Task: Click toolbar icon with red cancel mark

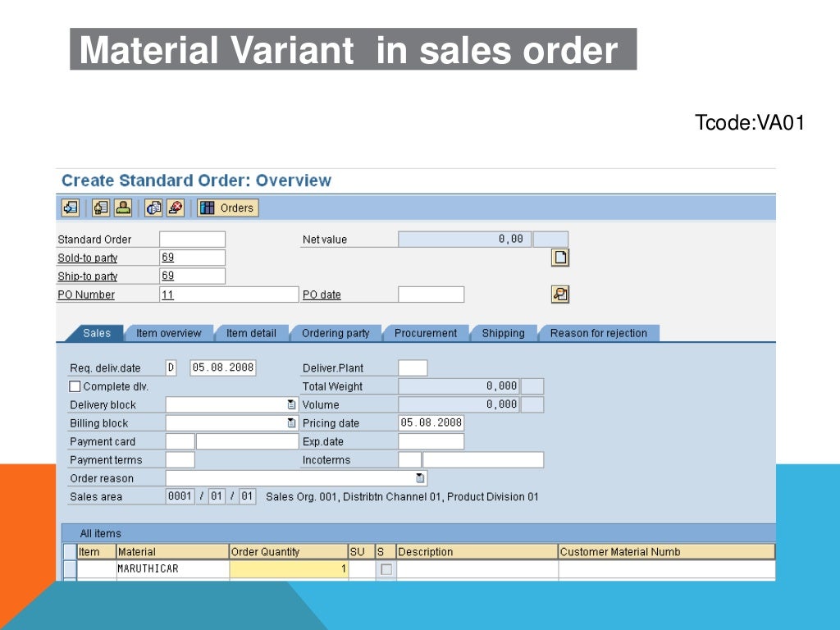Action: 176,208
